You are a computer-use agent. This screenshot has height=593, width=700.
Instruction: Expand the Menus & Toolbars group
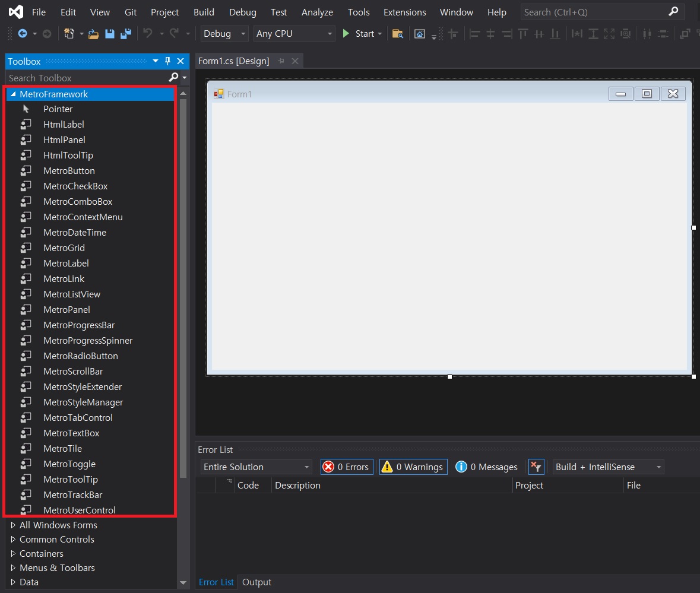click(13, 568)
